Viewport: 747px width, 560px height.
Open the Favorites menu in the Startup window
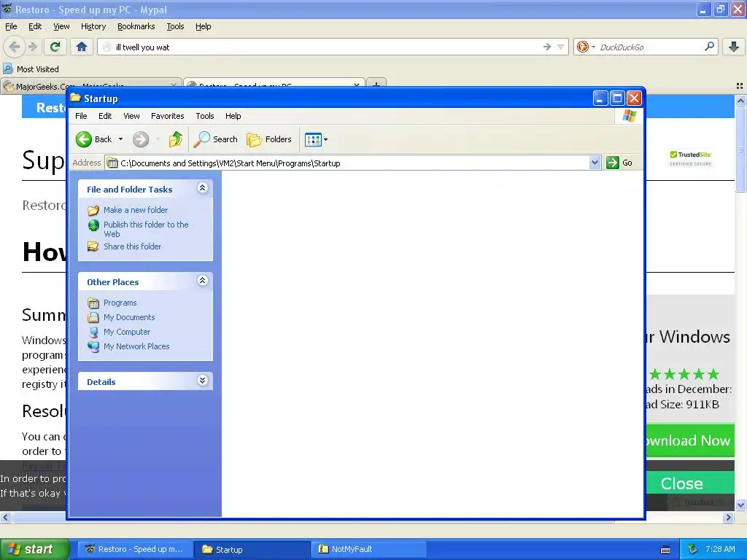[x=167, y=116]
